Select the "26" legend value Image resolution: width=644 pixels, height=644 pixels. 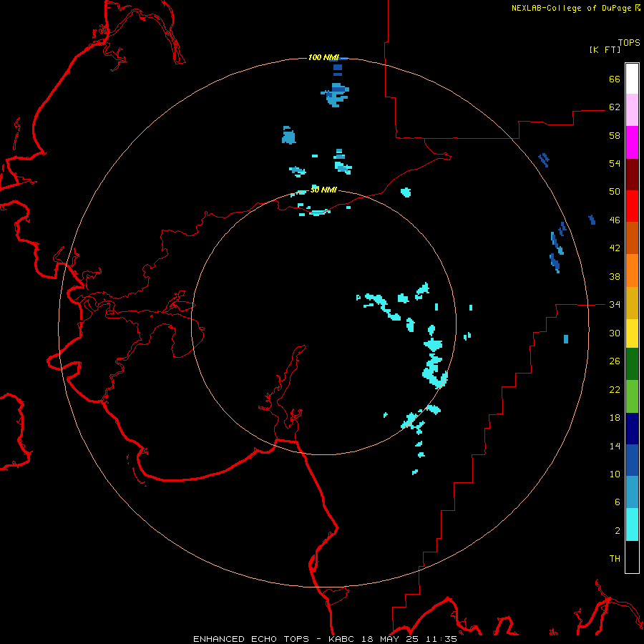click(x=615, y=361)
